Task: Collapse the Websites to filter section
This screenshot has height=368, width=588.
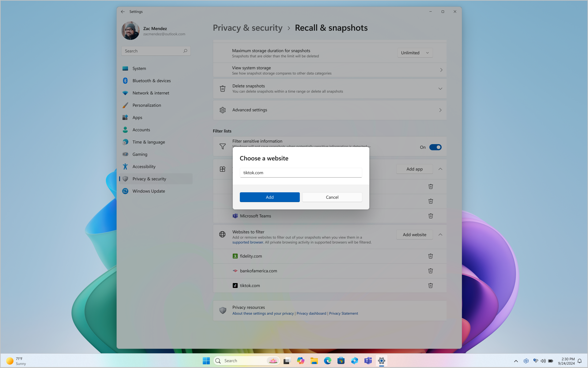Action: point(440,235)
